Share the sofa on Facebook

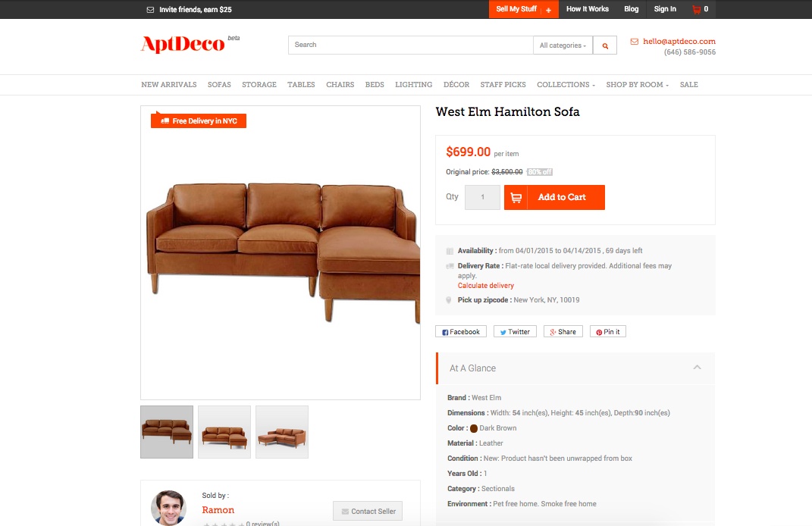pos(461,332)
